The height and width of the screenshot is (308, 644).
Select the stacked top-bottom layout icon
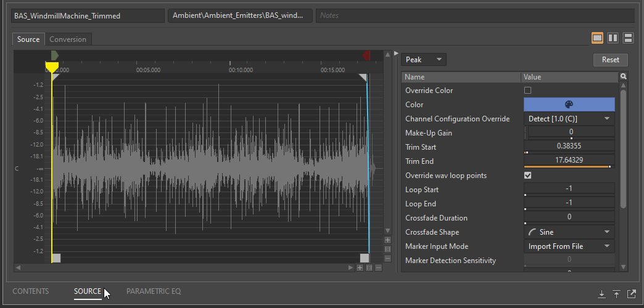pos(628,38)
